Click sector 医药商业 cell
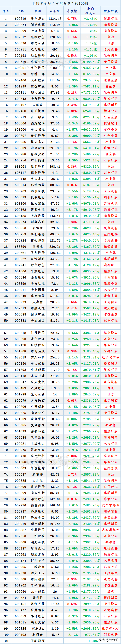 coord(111,302)
